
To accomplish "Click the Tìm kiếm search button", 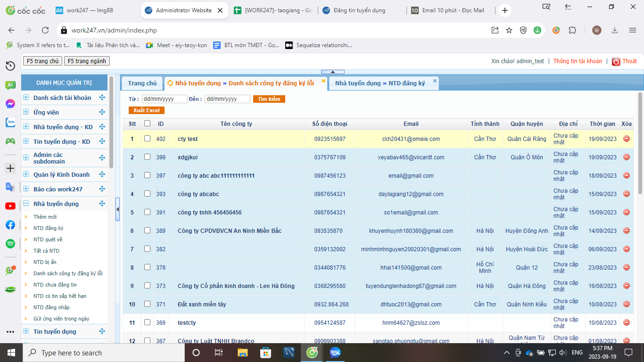I will pos(269,99).
